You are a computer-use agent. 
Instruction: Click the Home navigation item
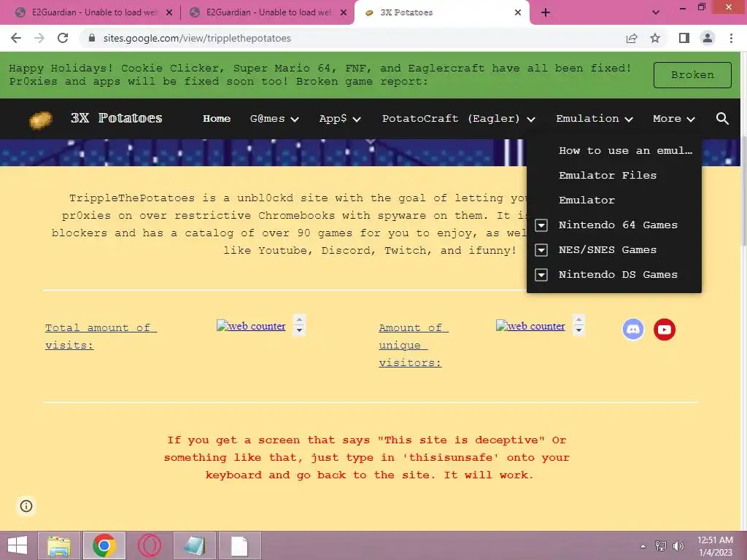[x=217, y=119]
